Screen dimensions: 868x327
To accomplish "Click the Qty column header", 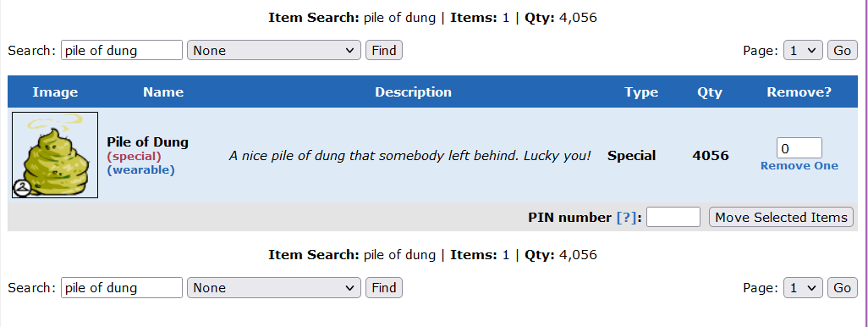I will pyautogui.click(x=710, y=92).
